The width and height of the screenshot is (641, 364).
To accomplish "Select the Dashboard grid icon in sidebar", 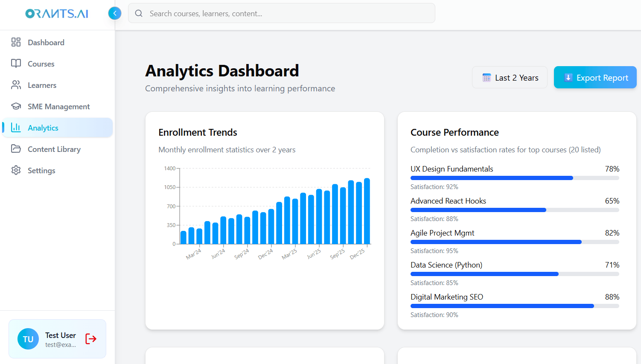I will point(16,42).
